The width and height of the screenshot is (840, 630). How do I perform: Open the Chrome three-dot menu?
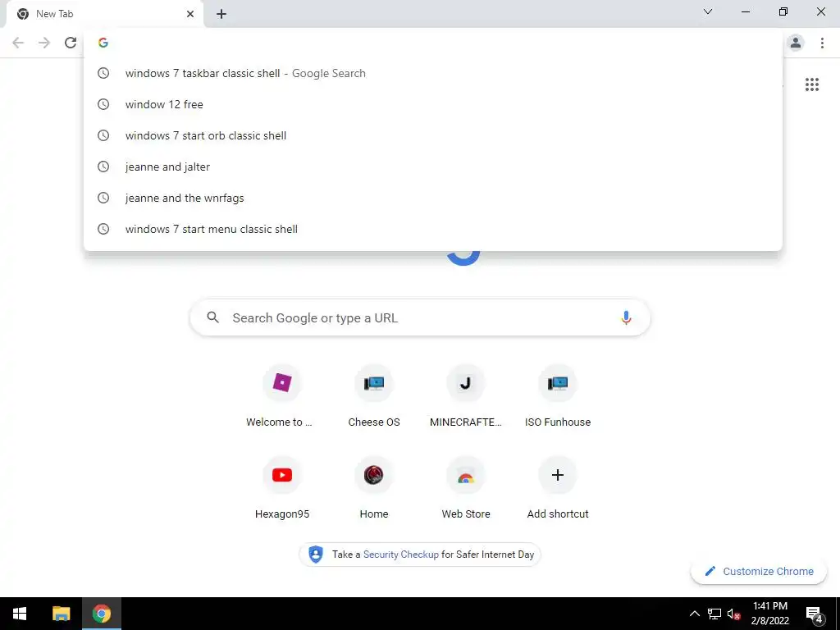822,43
